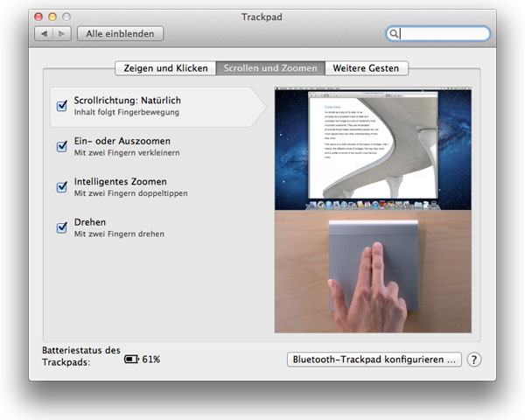Screen dimensions: 525x420
Task: Click the Alle einblenden button
Action: click(120, 34)
